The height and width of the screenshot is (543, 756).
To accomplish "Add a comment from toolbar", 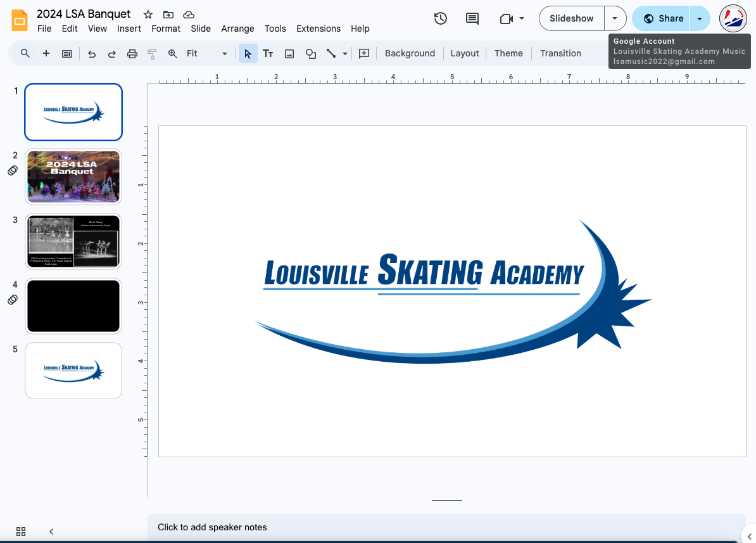I will point(364,54).
